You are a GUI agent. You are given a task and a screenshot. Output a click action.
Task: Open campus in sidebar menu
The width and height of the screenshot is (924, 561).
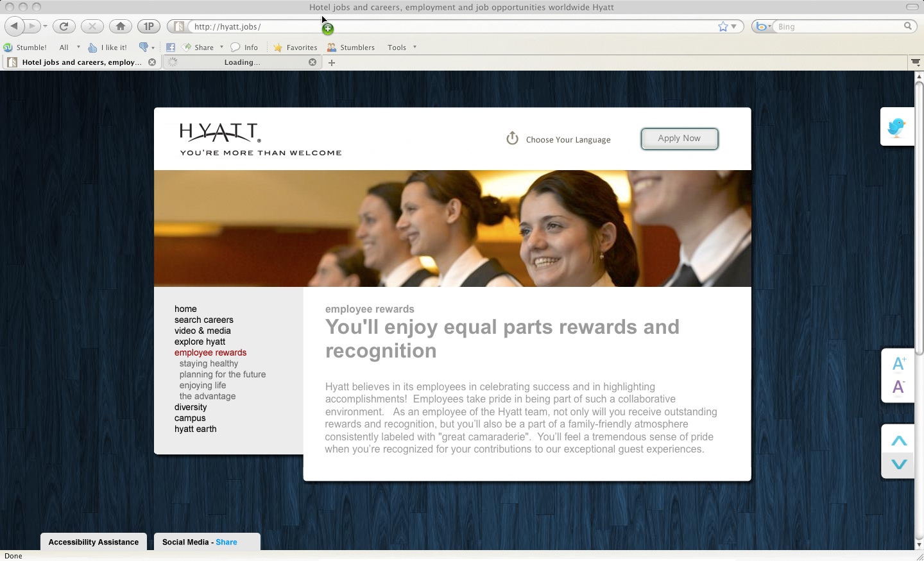[x=190, y=418]
